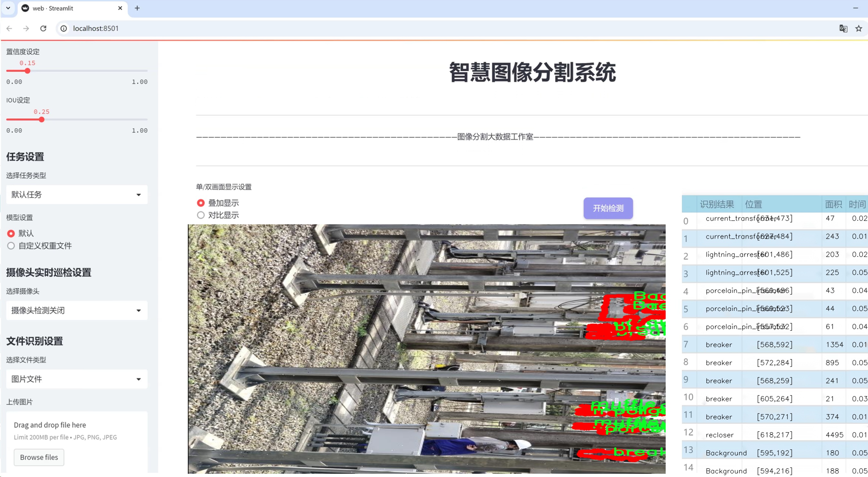Click the 图像分割大数据工作室 caption text
The image size is (868, 477).
coord(495,137)
